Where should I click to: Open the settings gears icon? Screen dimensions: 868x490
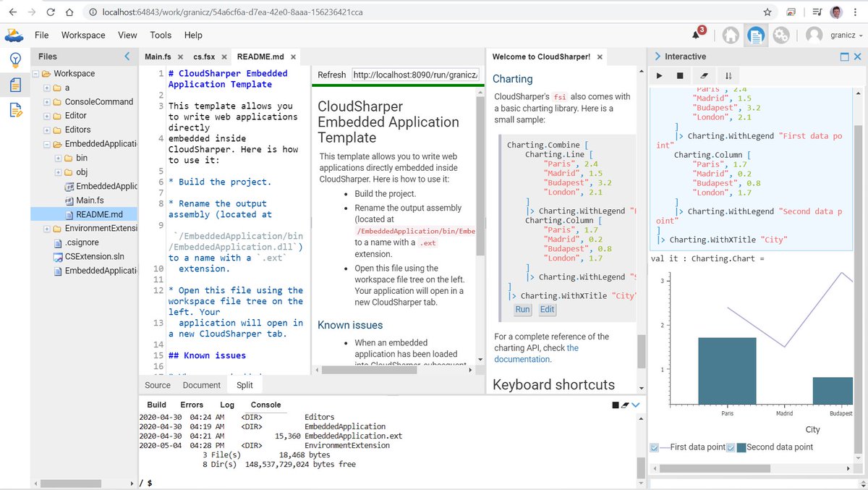(780, 35)
